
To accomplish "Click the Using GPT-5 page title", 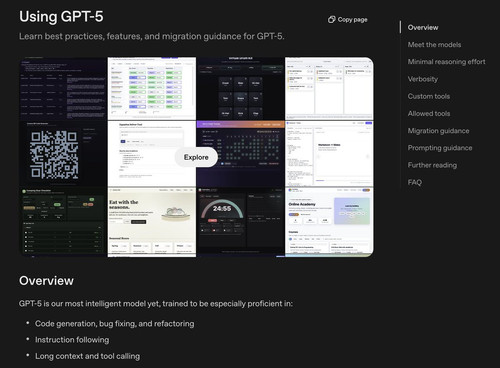I will click(61, 17).
